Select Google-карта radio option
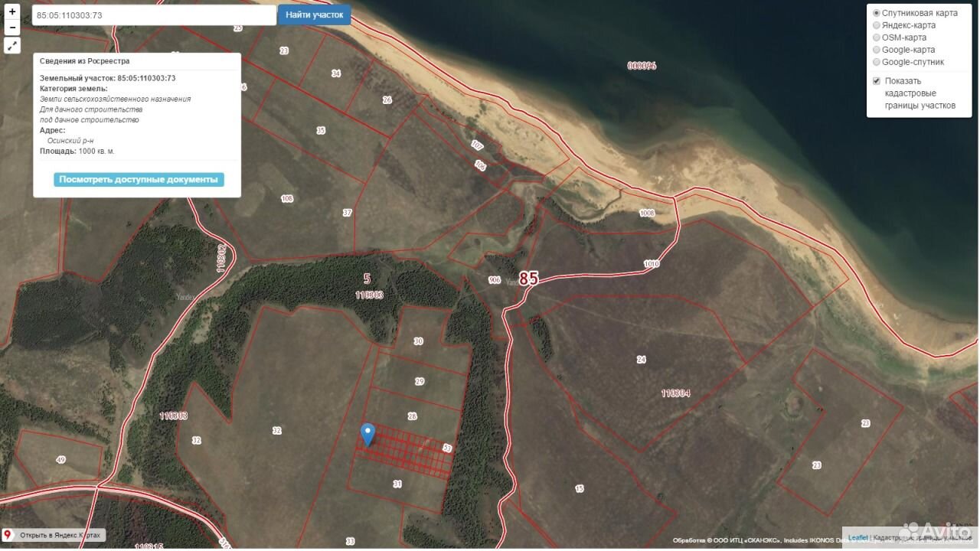 (877, 50)
